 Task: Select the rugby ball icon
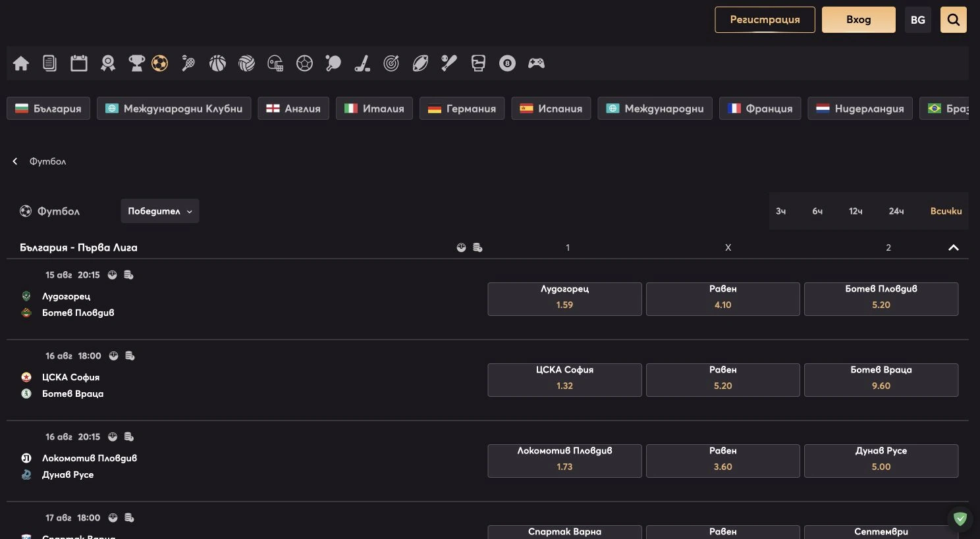(420, 63)
